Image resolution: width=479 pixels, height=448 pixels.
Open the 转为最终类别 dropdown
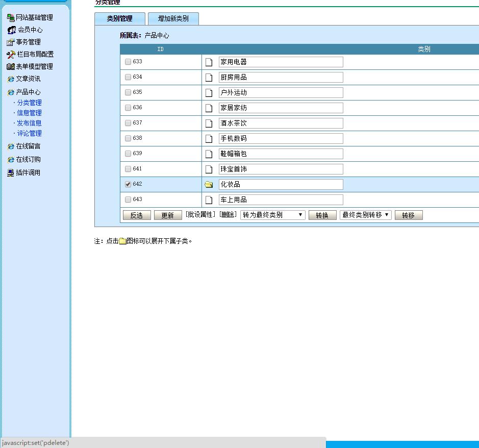[x=273, y=215]
